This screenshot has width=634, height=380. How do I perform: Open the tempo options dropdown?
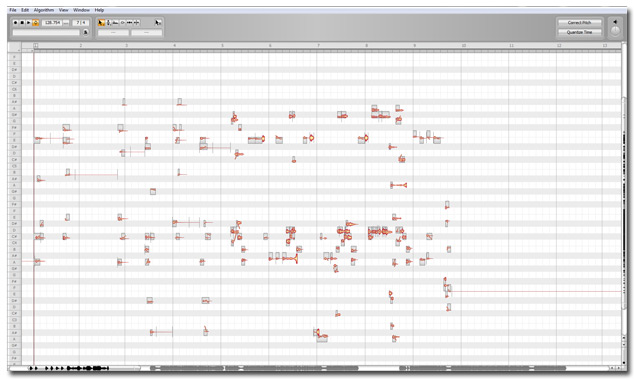(66, 23)
